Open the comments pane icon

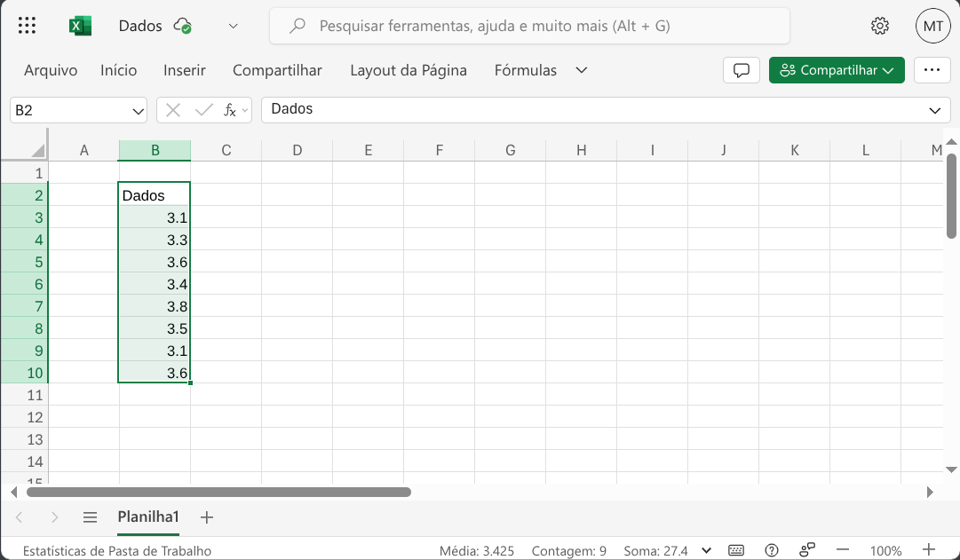[742, 70]
